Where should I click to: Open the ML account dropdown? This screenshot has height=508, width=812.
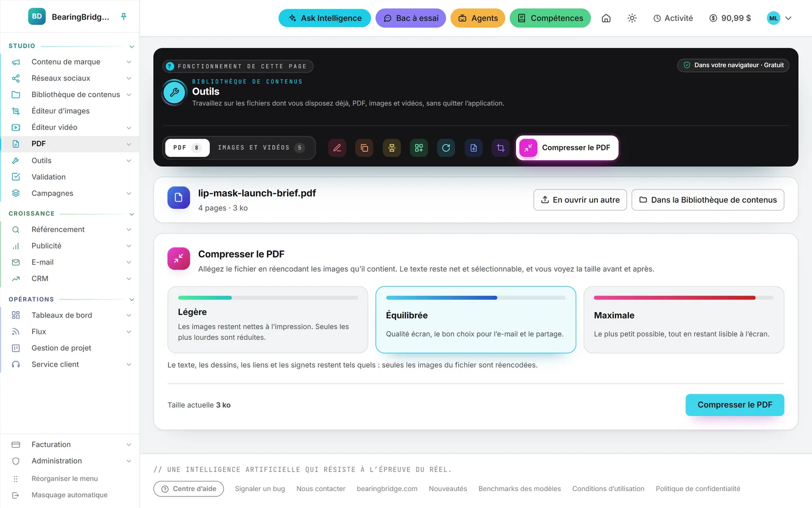[x=780, y=18]
